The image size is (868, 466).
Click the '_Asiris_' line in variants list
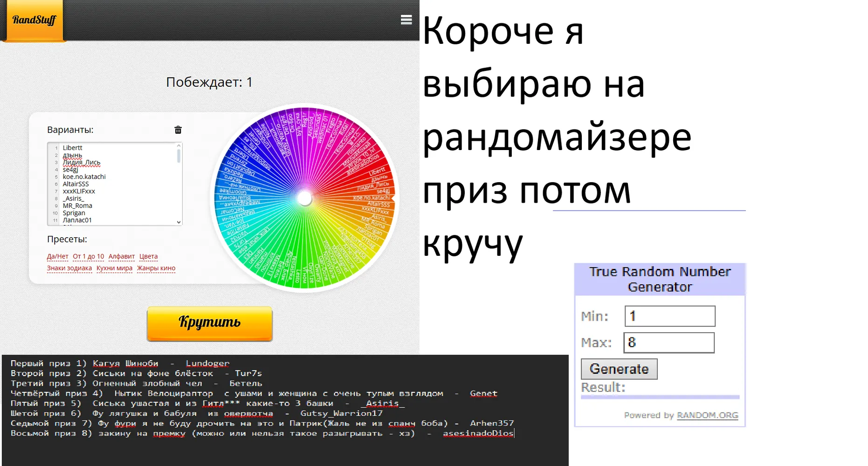coord(74,199)
